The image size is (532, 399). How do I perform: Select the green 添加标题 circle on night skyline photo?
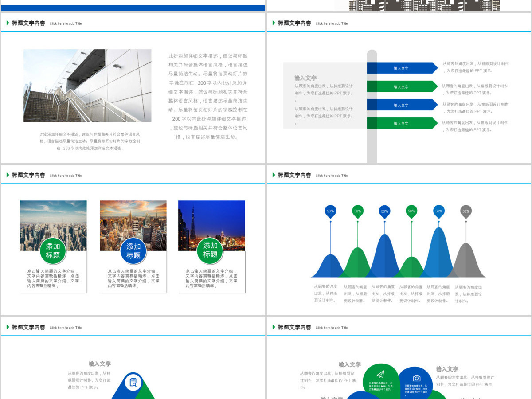click(210, 250)
